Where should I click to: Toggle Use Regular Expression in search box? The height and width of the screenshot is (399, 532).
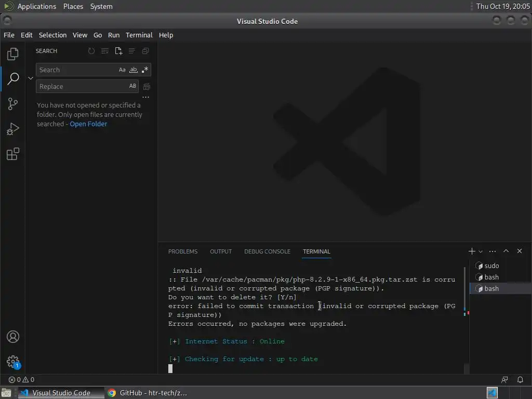pyautogui.click(x=145, y=70)
